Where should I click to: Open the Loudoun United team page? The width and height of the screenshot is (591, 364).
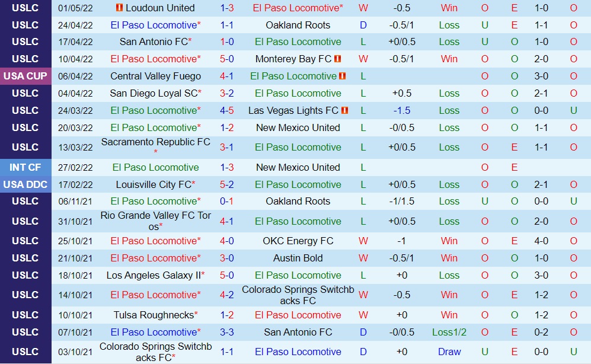[160, 8]
